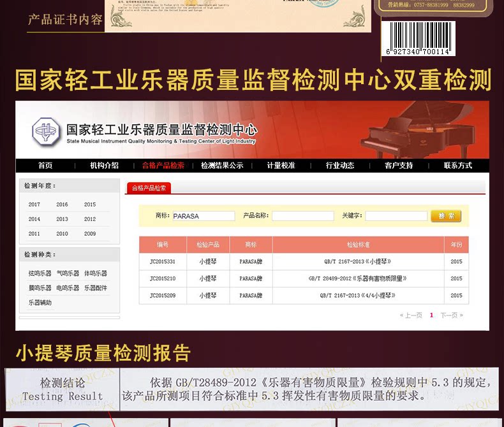Click the 小提琴质量检测报告 heading

tap(103, 353)
